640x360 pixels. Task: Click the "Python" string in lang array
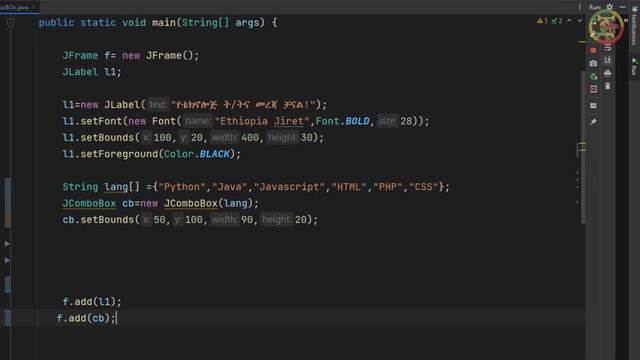pyautogui.click(x=182, y=187)
